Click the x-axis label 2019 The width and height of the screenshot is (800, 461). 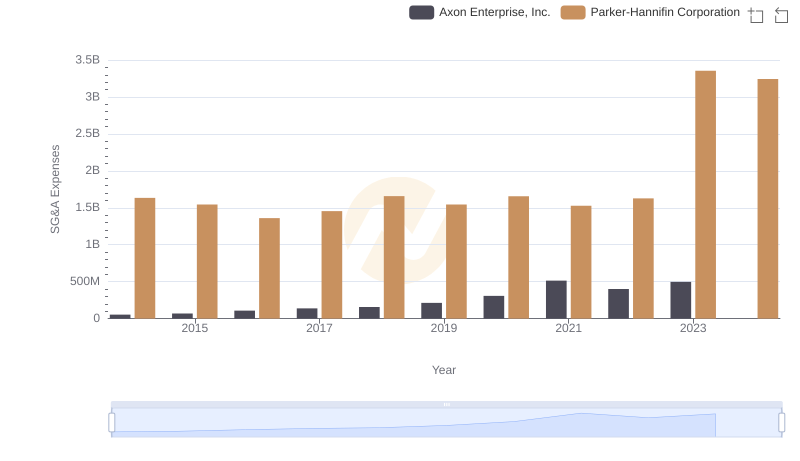pos(443,328)
